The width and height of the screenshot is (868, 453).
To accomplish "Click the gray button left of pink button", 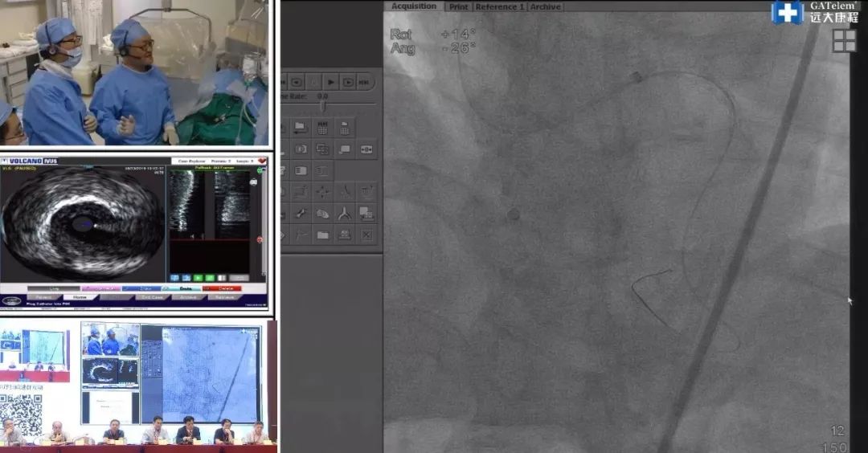I will click(54, 288).
